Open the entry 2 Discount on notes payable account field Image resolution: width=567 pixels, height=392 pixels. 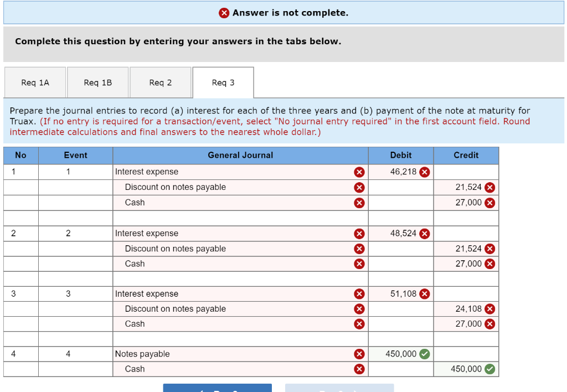[x=240, y=249]
